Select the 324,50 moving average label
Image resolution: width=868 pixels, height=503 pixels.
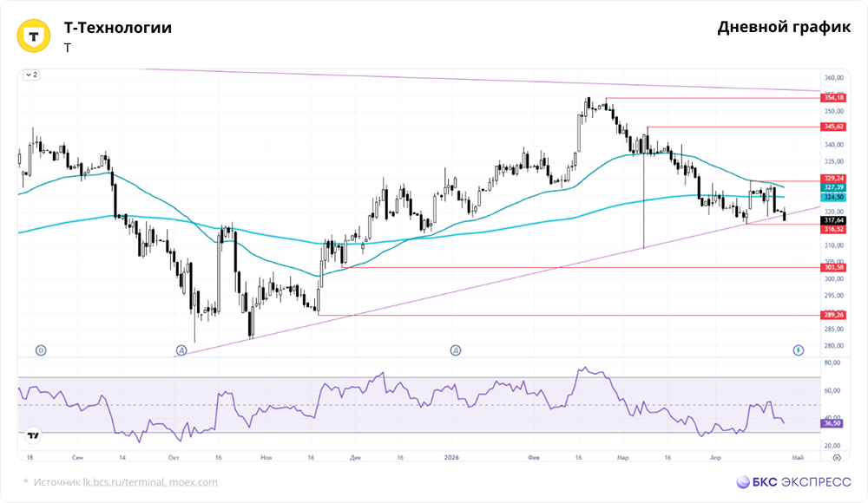[833, 197]
